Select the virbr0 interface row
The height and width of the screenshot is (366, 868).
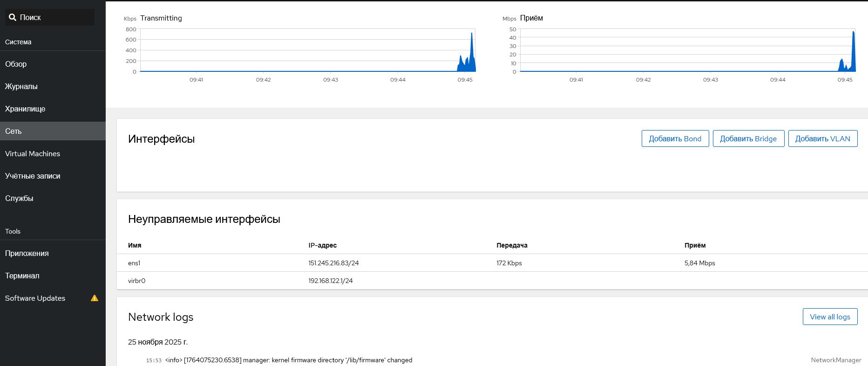[x=137, y=281]
